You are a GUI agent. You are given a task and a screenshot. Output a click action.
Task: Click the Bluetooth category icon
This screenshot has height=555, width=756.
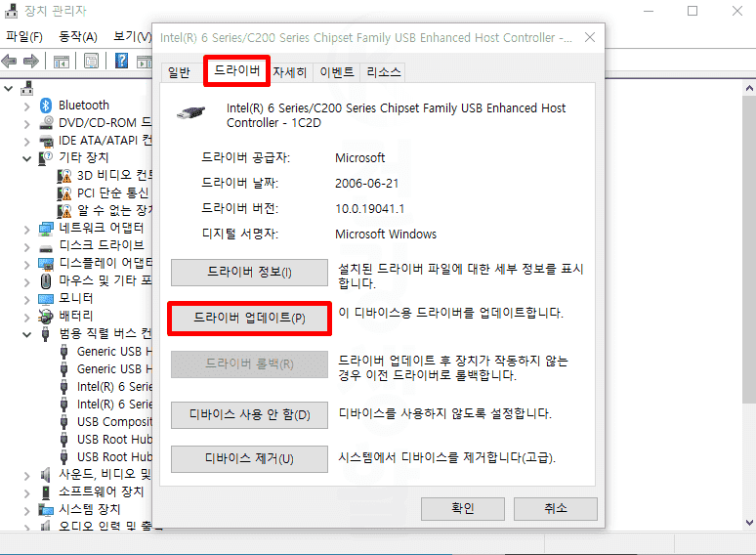pos(46,106)
